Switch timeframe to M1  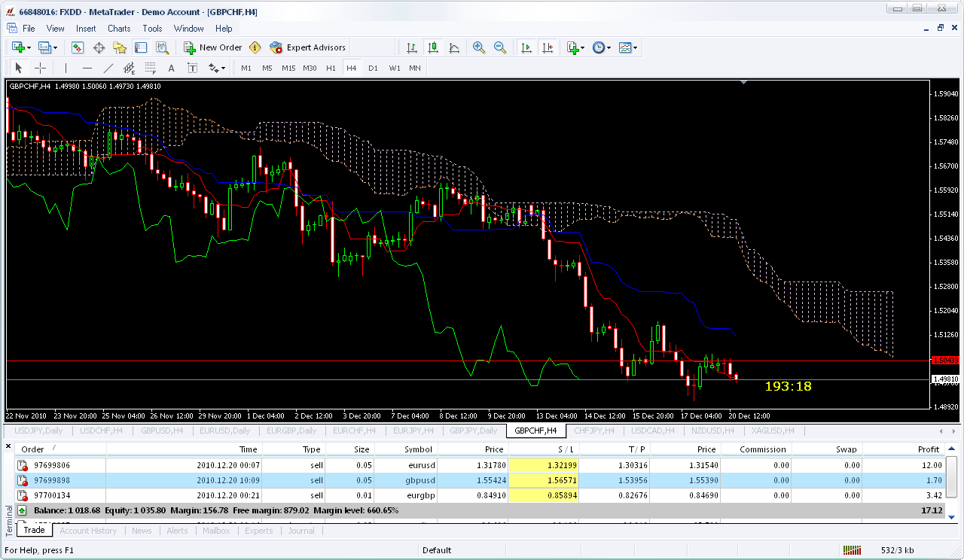pyautogui.click(x=246, y=68)
